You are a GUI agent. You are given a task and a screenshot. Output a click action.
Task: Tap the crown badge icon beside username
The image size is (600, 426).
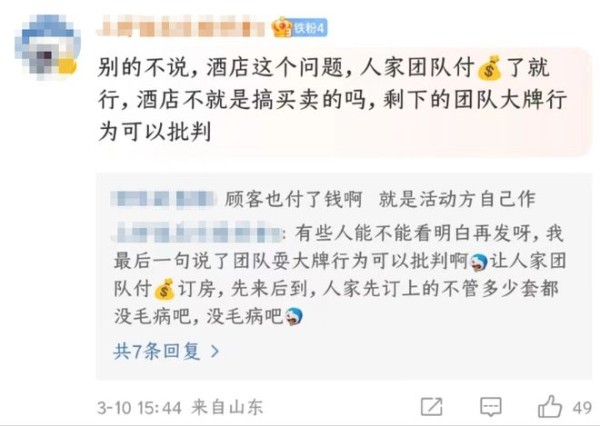282,28
